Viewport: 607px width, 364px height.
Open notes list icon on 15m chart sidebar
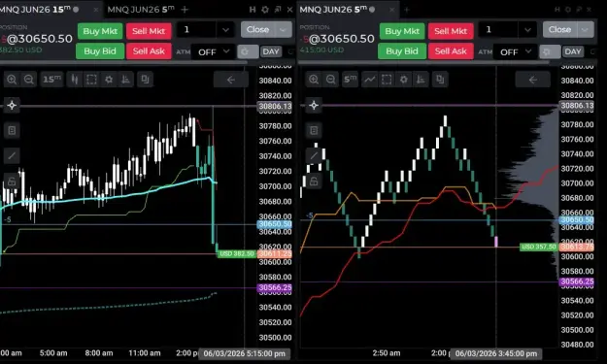pyautogui.click(x=12, y=130)
